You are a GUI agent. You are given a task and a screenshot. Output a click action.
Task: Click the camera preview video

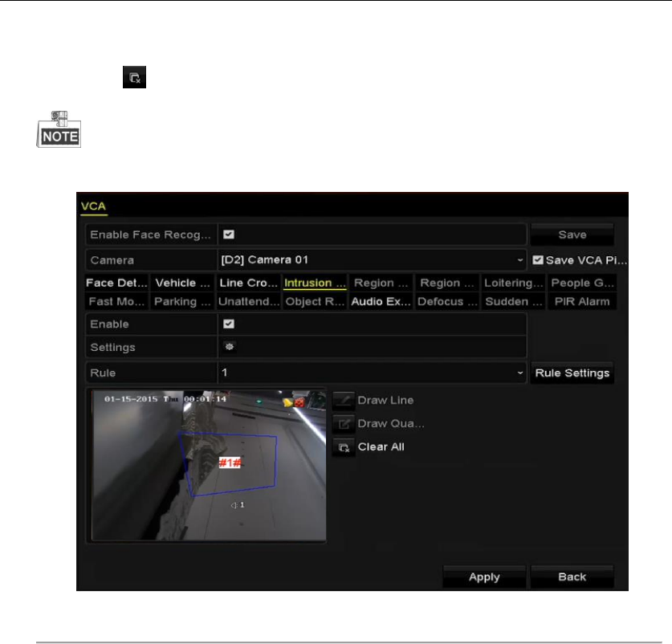point(209,466)
